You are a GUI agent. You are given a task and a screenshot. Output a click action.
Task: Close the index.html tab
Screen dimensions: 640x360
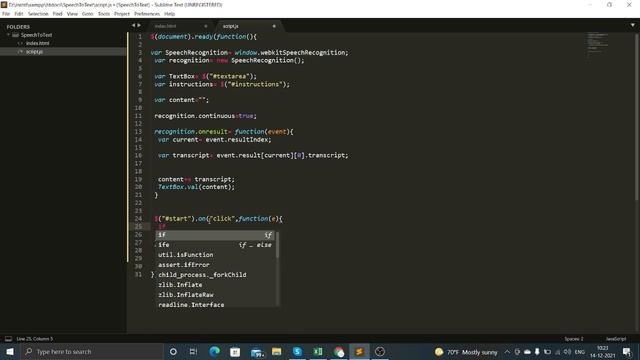pyautogui.click(x=206, y=26)
